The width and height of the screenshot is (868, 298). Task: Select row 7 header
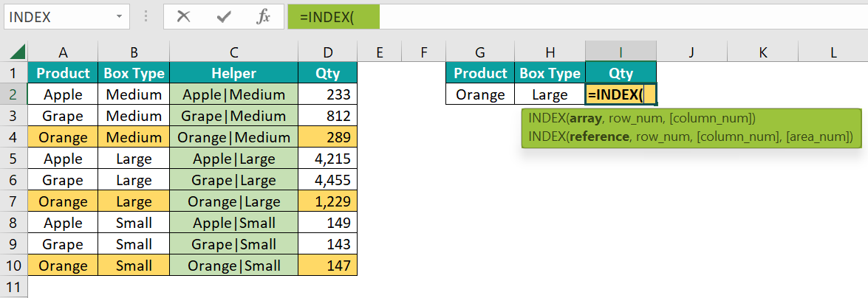(14, 201)
